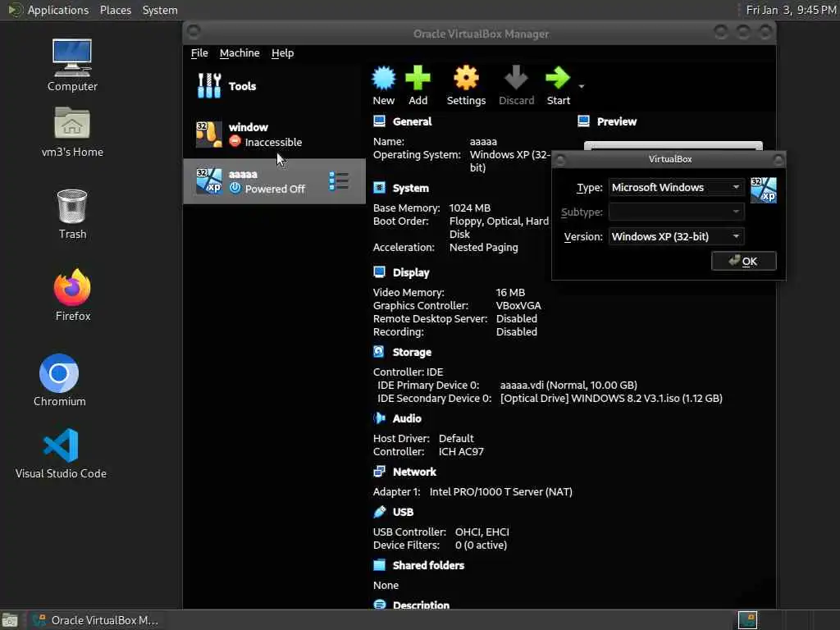Expand the disabled Subtype dropdown
The image size is (840, 630).
point(676,212)
